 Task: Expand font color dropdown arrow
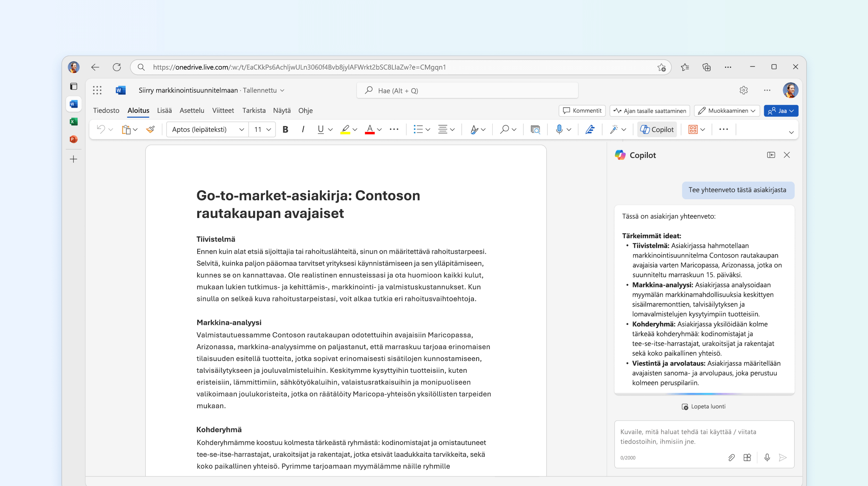coord(379,129)
